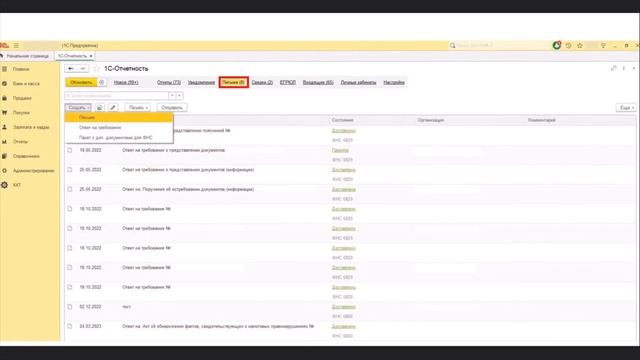The height and width of the screenshot is (360, 640).
Task: Select the row dated 24.03.2023
Action: (x=351, y=331)
